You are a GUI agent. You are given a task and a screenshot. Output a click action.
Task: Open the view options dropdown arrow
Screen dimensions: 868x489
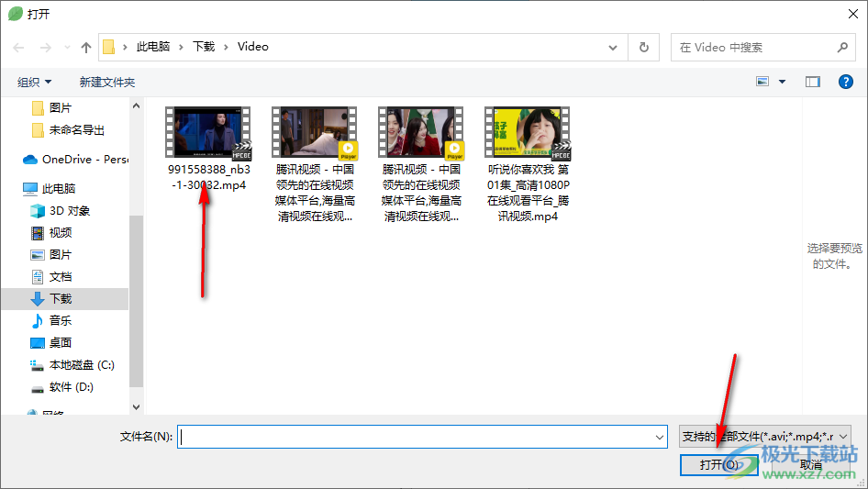782,82
